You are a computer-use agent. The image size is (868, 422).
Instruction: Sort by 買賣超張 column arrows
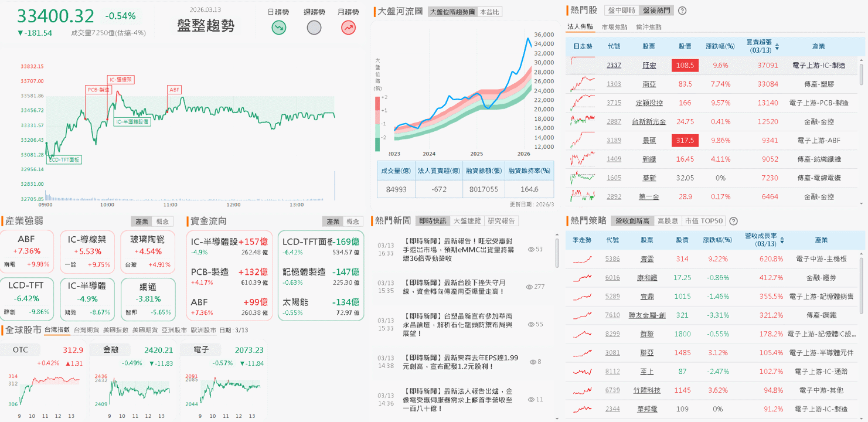tap(777, 46)
